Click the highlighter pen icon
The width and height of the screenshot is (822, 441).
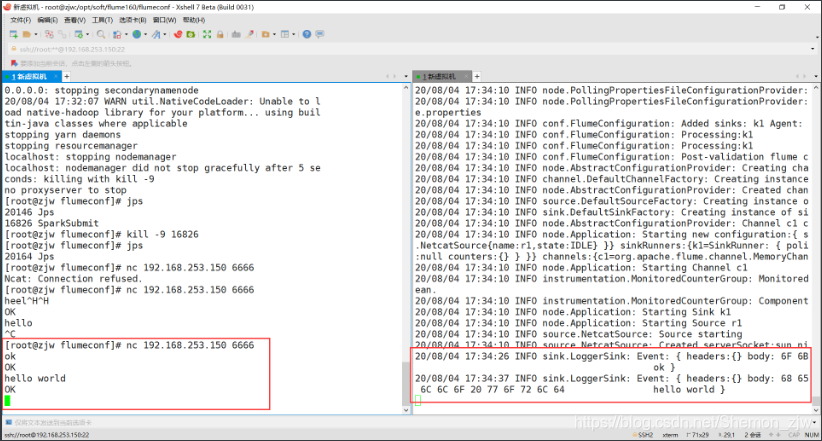250,34
